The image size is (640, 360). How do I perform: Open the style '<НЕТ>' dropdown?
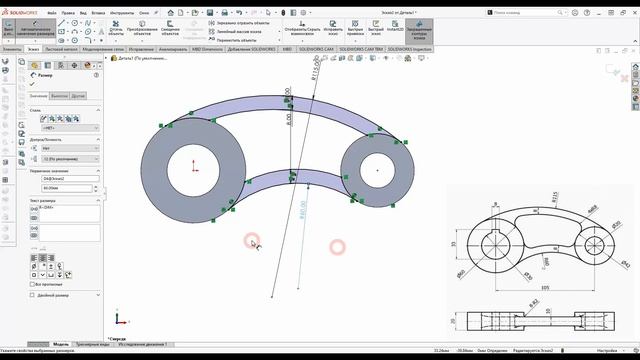coord(70,128)
